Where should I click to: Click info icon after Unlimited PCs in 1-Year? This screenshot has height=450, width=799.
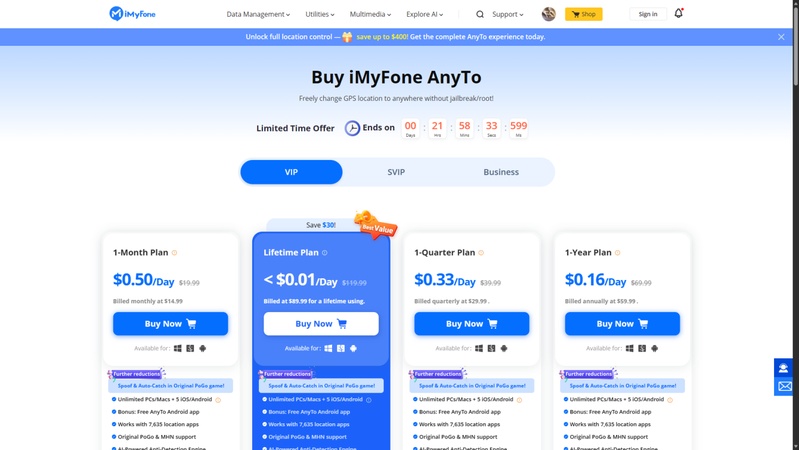pos(670,400)
